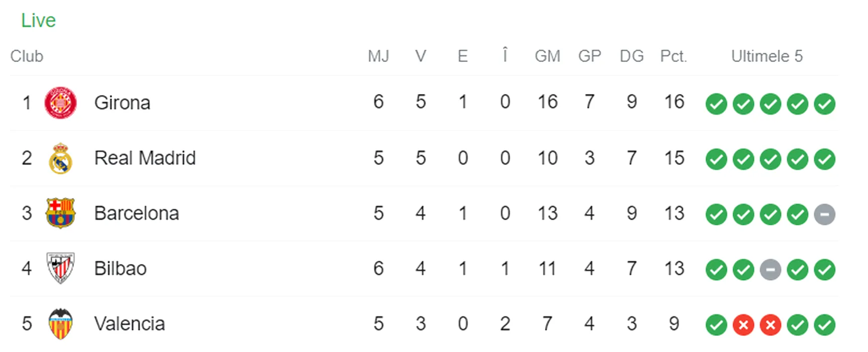Click Girona's most recent win checkmark
This screenshot has height=352, width=868.
(x=824, y=104)
